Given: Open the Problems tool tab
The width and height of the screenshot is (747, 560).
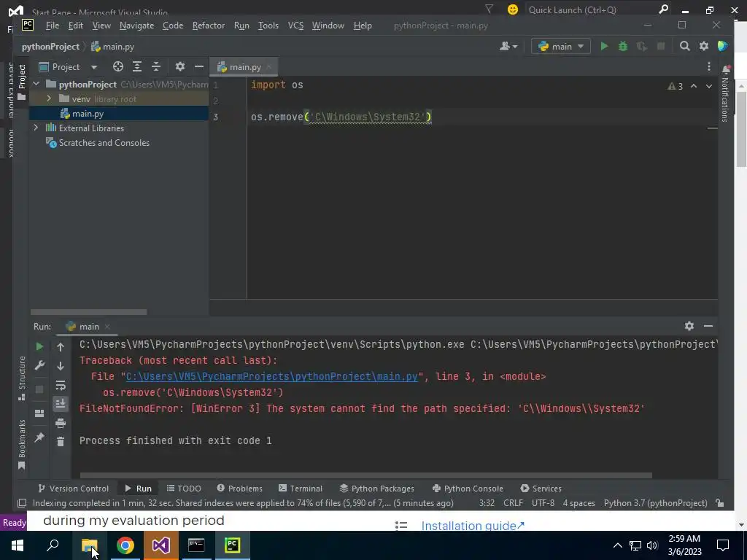Looking at the screenshot, I should [x=239, y=488].
